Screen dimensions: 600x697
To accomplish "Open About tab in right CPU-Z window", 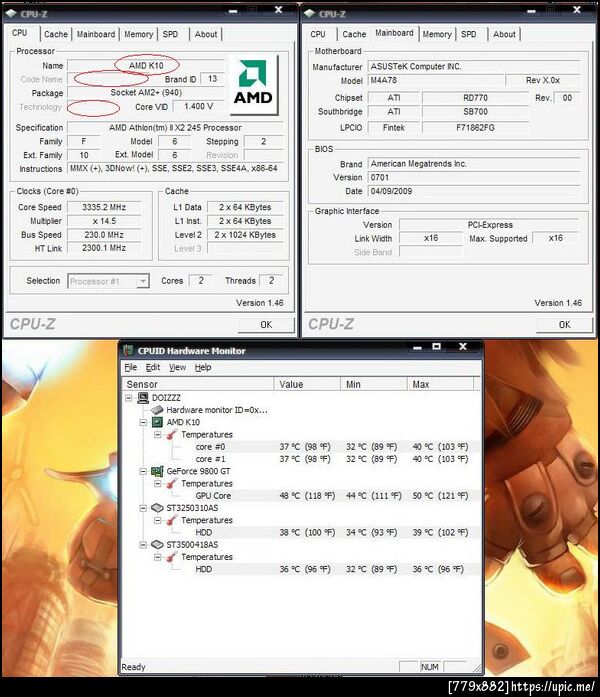I will 504,34.
